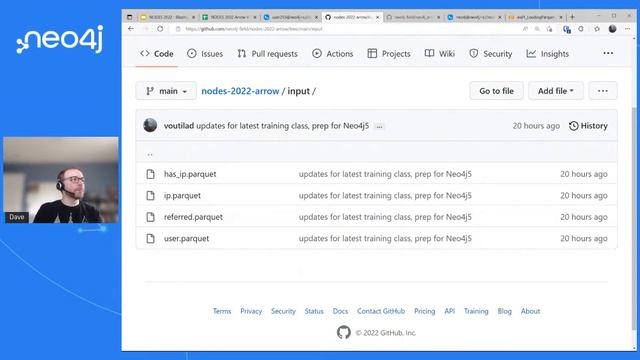Open the Security tab
The image size is (640, 360).
(x=490, y=54)
